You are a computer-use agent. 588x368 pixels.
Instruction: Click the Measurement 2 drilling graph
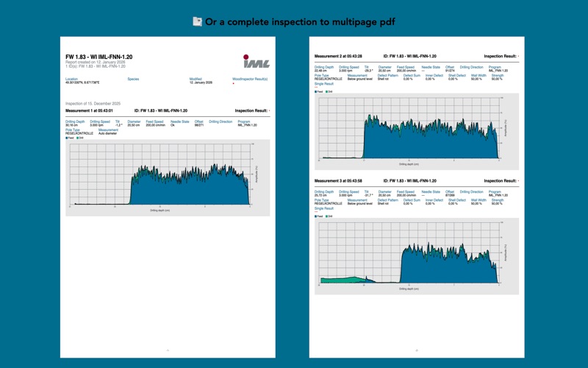click(417, 132)
